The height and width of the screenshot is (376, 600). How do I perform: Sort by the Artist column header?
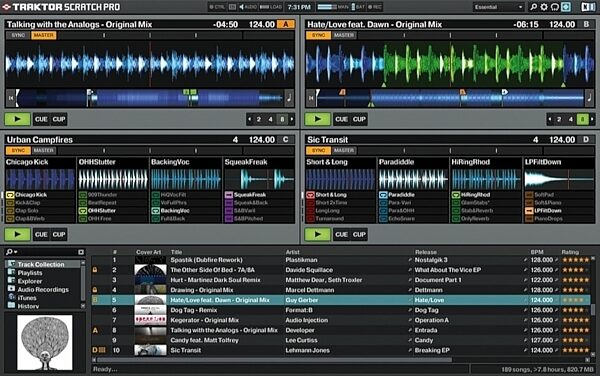(292, 252)
